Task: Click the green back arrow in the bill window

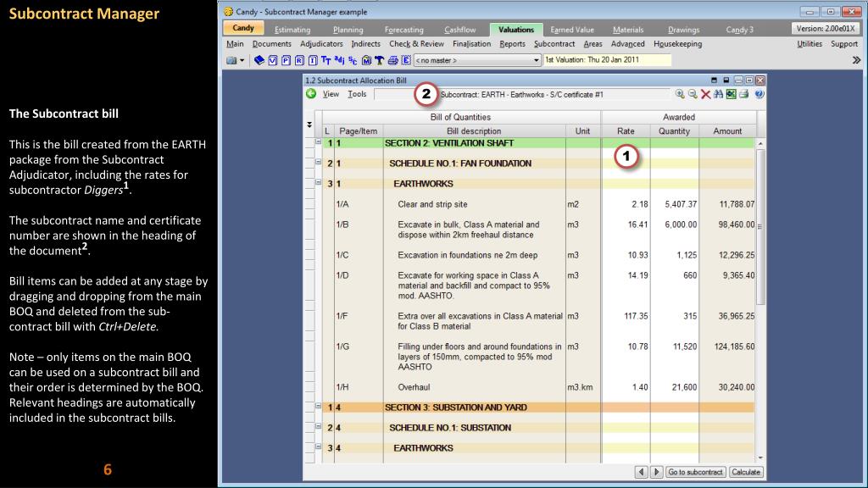Action: click(311, 94)
